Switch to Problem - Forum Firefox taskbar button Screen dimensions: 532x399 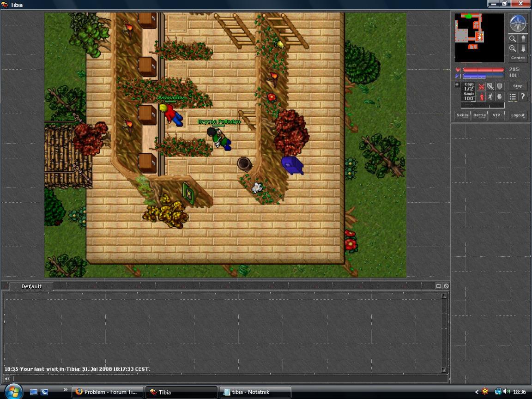107,392
